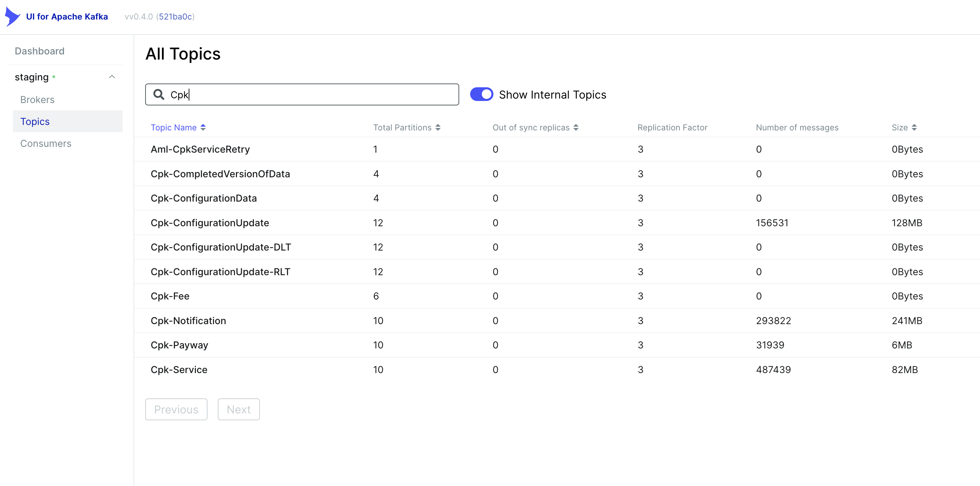Click the Previous page button
Screen dimensions: 980x486
[176, 410]
